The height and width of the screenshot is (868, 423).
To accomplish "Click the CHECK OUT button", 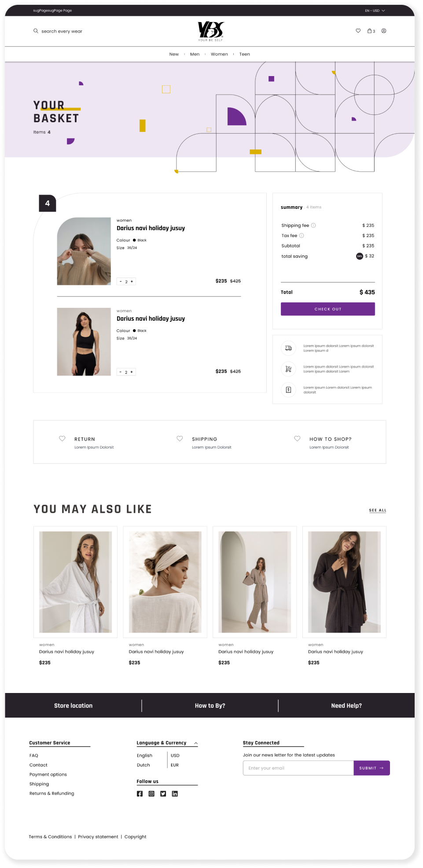I will pos(328,309).
